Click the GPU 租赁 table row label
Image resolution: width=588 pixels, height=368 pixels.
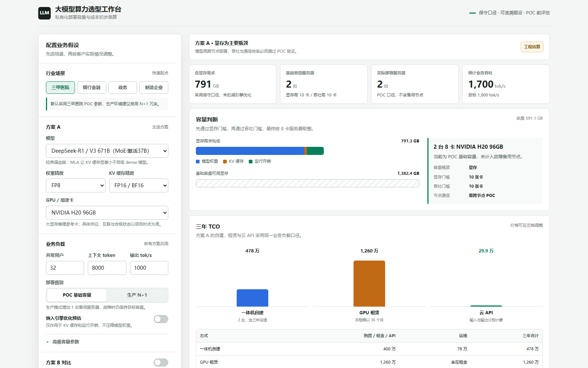click(x=209, y=362)
